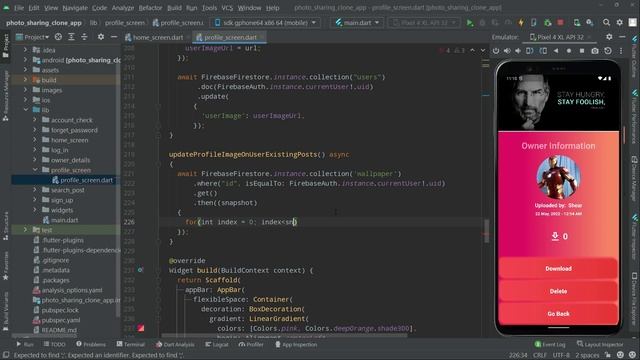The height and width of the screenshot is (360, 640).
Task: Click UTF-8 encoding in status bar
Action: pyautogui.click(x=561, y=355)
